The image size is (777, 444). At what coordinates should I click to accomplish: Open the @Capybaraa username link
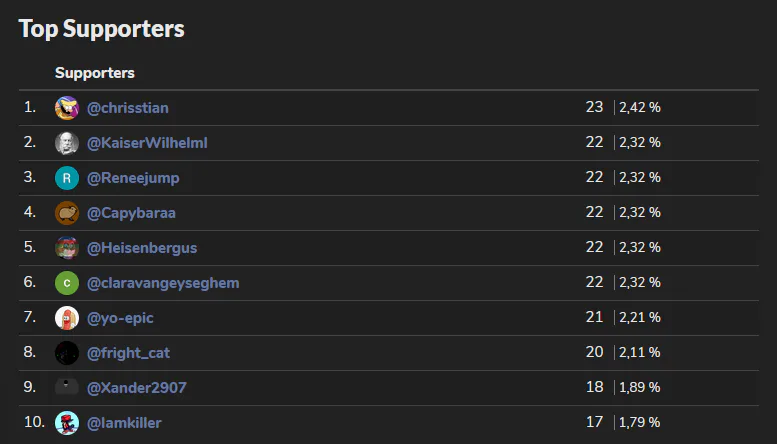pos(131,213)
